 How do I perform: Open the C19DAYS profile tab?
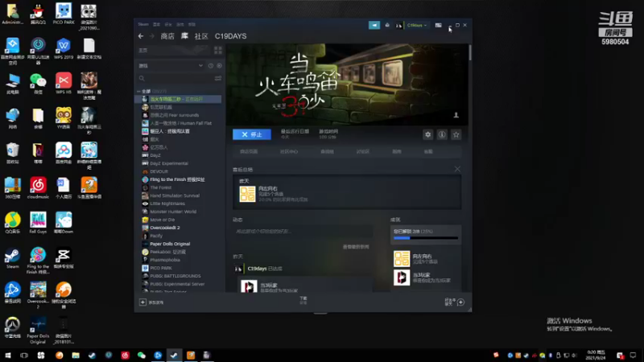(x=230, y=36)
